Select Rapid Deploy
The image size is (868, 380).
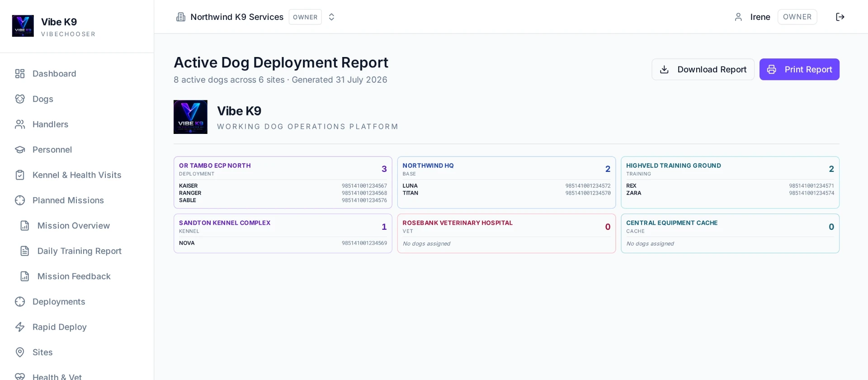pos(60,327)
